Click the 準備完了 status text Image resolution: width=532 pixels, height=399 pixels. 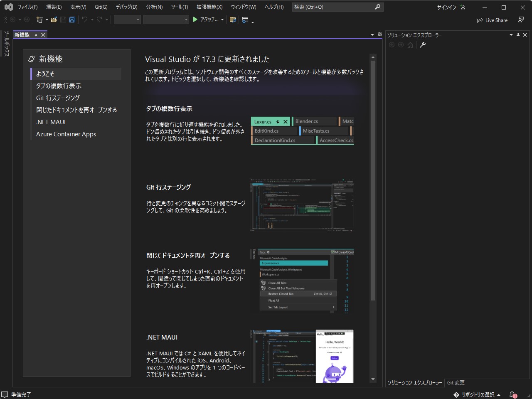pos(21,394)
